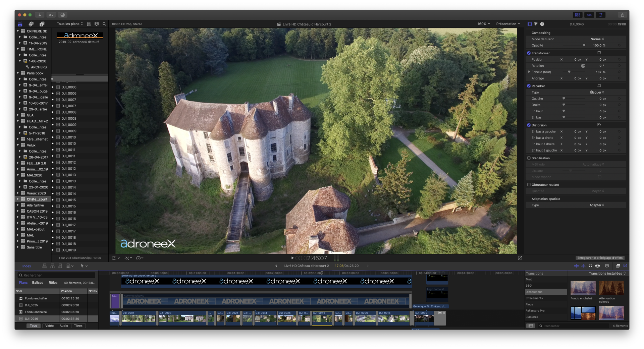644x349 pixels.
Task: Open the keyword editor key icon
Action: (51, 15)
